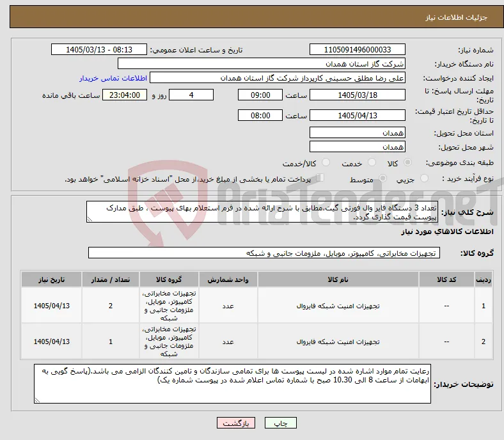Screen dimensions: 504x440
Task: Click the کد کالا column header
Action: tap(446, 279)
